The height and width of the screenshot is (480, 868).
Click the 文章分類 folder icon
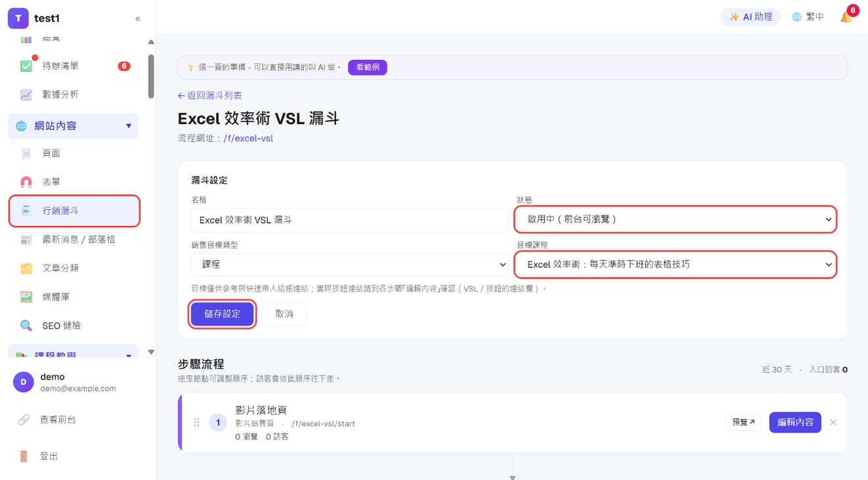tap(26, 268)
